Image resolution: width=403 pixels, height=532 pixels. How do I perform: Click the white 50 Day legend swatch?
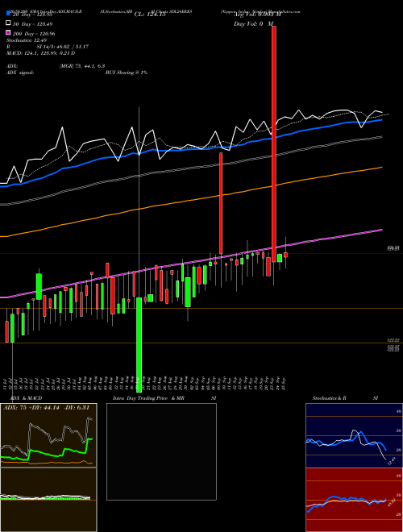click(8, 23)
